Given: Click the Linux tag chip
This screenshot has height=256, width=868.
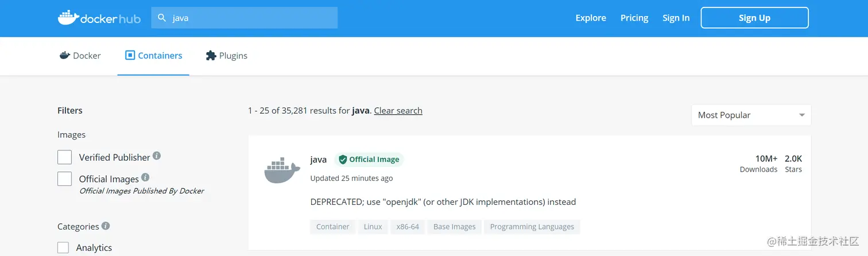Looking at the screenshot, I should click(x=373, y=227).
